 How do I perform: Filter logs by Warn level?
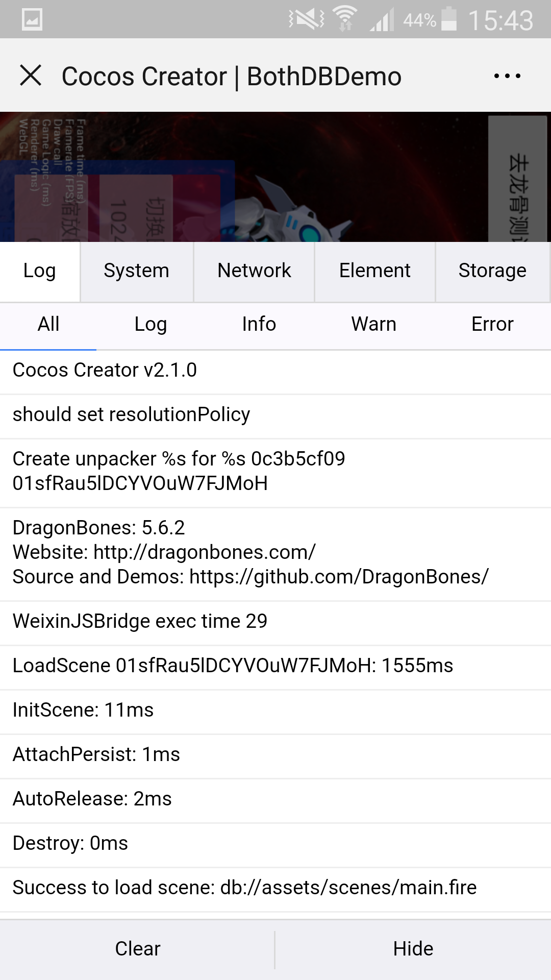pyautogui.click(x=373, y=324)
